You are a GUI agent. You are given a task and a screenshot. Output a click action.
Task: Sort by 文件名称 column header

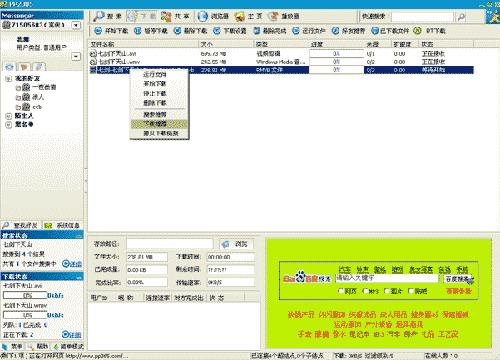point(144,44)
